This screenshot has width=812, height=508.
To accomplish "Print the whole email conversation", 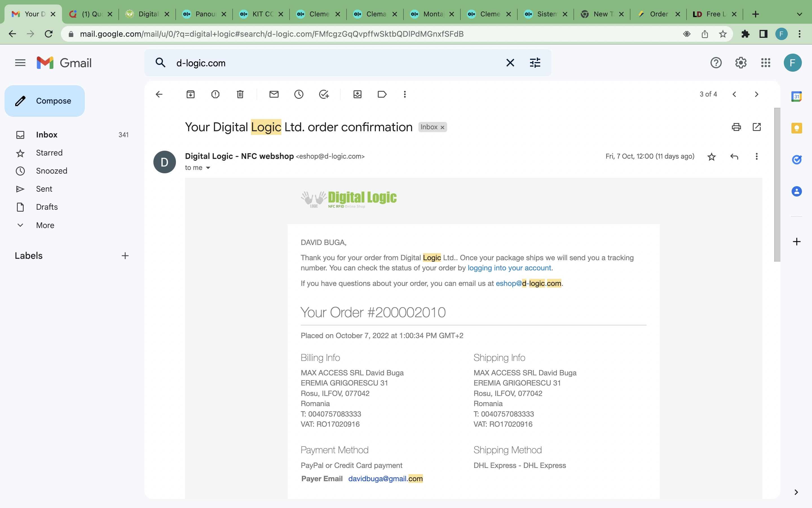I will coord(736,127).
